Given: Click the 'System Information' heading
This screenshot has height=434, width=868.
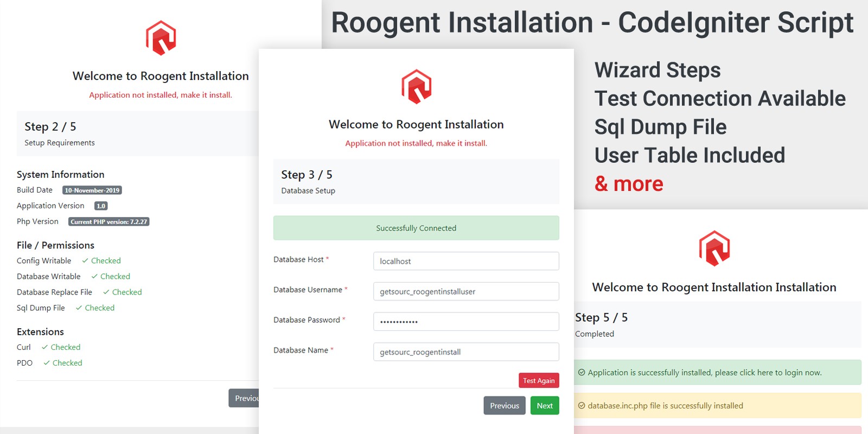Looking at the screenshot, I should pyautogui.click(x=61, y=175).
